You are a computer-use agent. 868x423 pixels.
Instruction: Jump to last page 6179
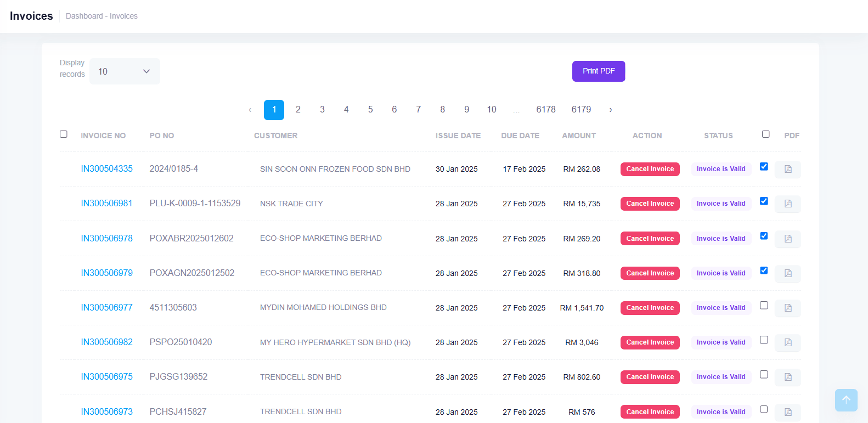pyautogui.click(x=581, y=110)
